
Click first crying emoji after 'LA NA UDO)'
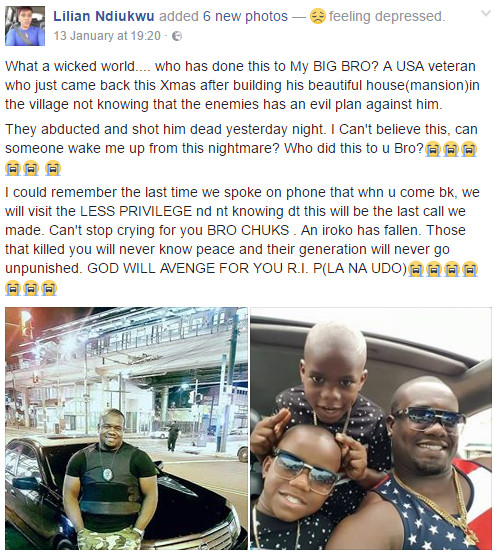(x=415, y=269)
